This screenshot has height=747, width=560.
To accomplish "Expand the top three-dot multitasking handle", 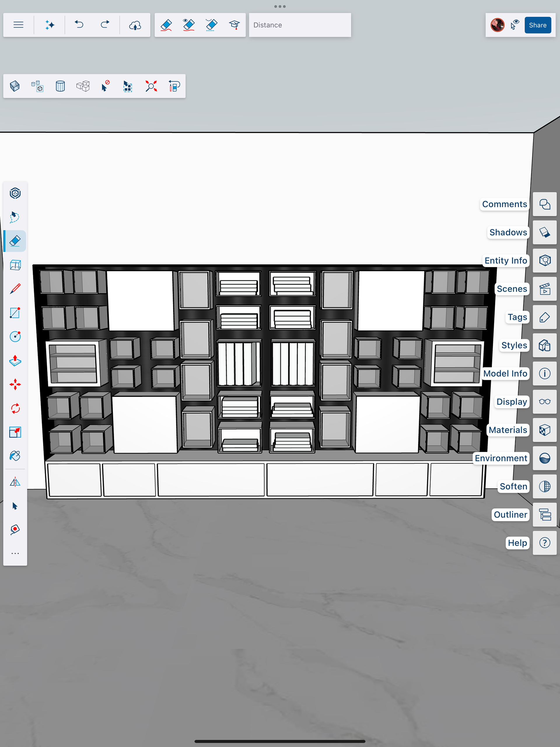I will pos(280,6).
